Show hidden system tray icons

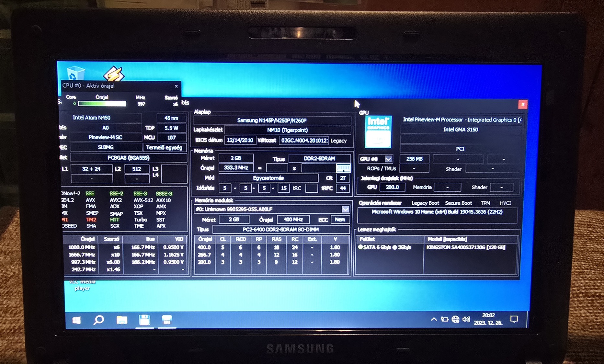point(434,319)
